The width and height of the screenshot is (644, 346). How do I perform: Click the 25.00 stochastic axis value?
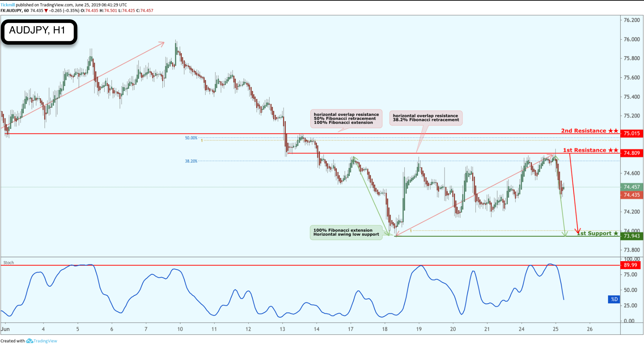(x=630, y=305)
